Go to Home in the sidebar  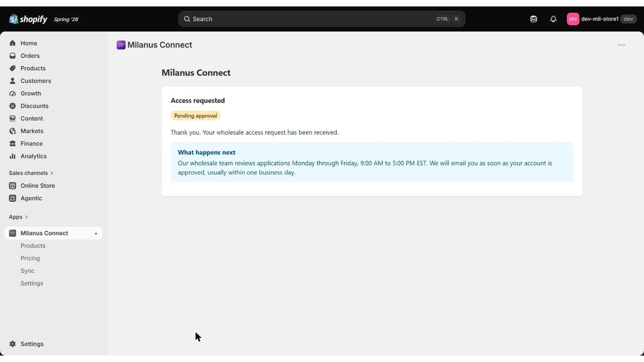click(53, 43)
